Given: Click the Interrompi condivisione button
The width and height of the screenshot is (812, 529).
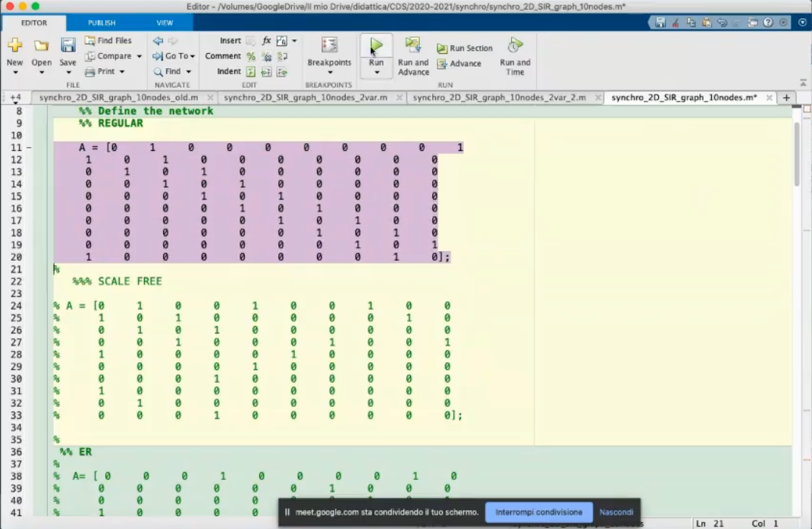Looking at the screenshot, I should [x=539, y=512].
